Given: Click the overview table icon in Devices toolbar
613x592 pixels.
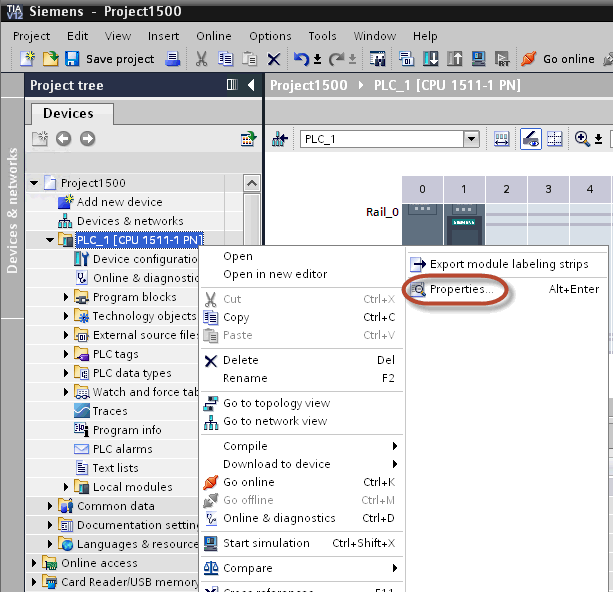Looking at the screenshot, I should (x=248, y=138).
